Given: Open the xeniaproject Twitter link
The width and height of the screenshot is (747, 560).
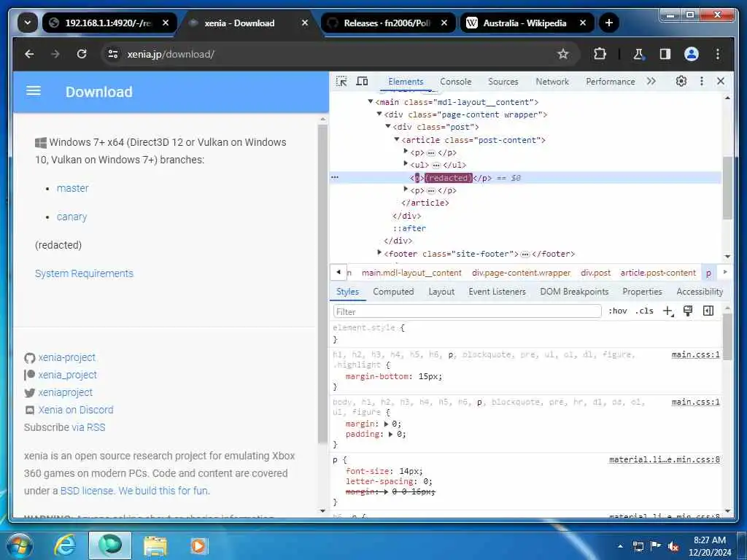Looking at the screenshot, I should click(65, 392).
